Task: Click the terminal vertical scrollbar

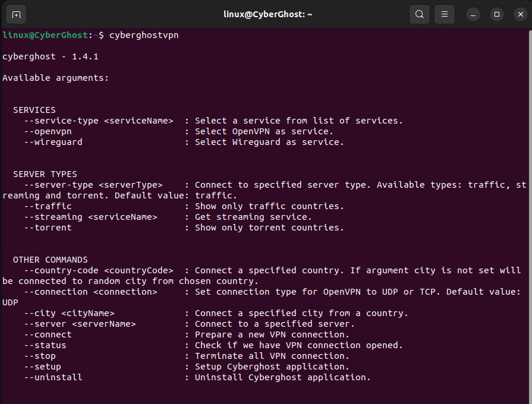Action: [530, 216]
